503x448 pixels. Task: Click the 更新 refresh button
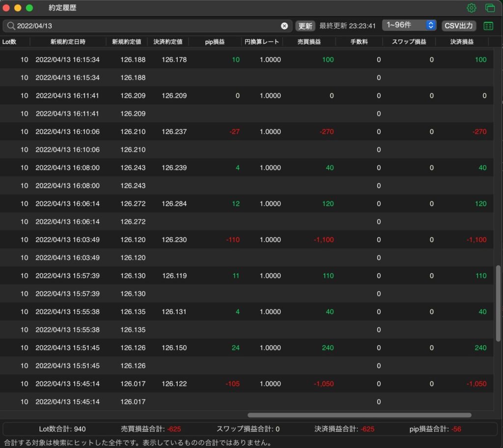pos(305,26)
